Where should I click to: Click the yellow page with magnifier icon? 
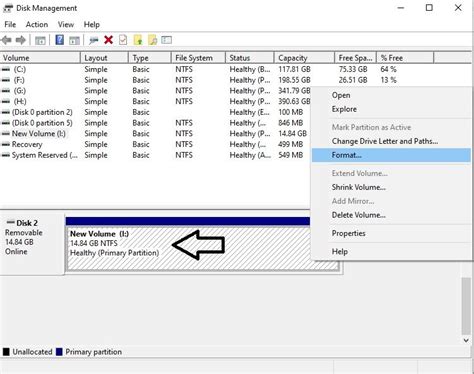(153, 40)
